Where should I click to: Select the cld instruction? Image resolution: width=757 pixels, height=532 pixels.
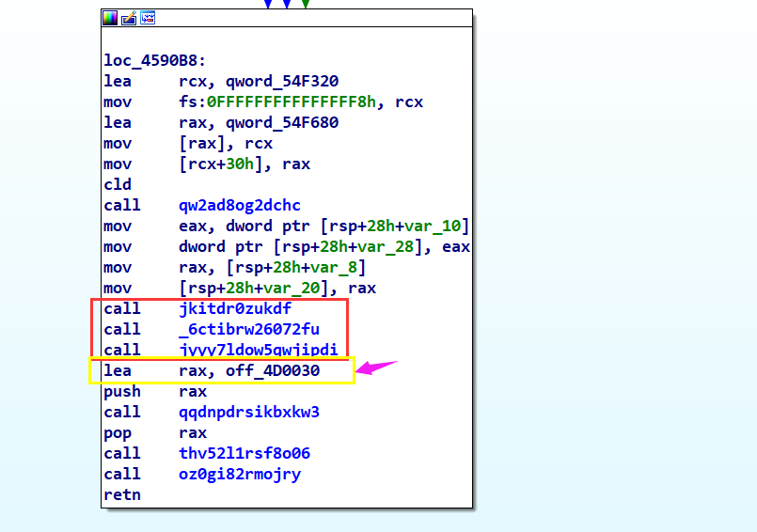118,185
